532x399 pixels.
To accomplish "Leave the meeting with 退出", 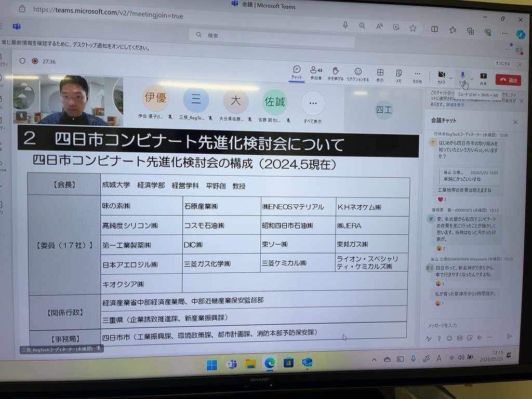I will 508,80.
